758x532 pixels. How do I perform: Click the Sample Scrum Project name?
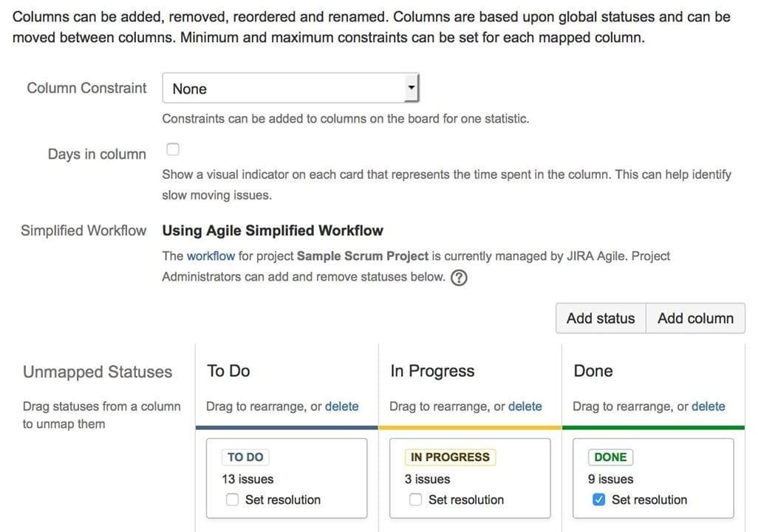coord(363,256)
